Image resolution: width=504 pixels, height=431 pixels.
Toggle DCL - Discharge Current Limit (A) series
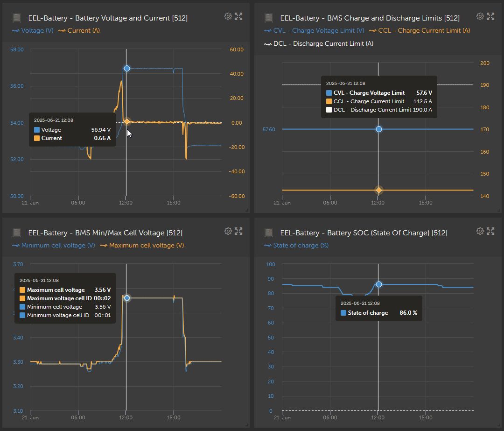click(319, 43)
